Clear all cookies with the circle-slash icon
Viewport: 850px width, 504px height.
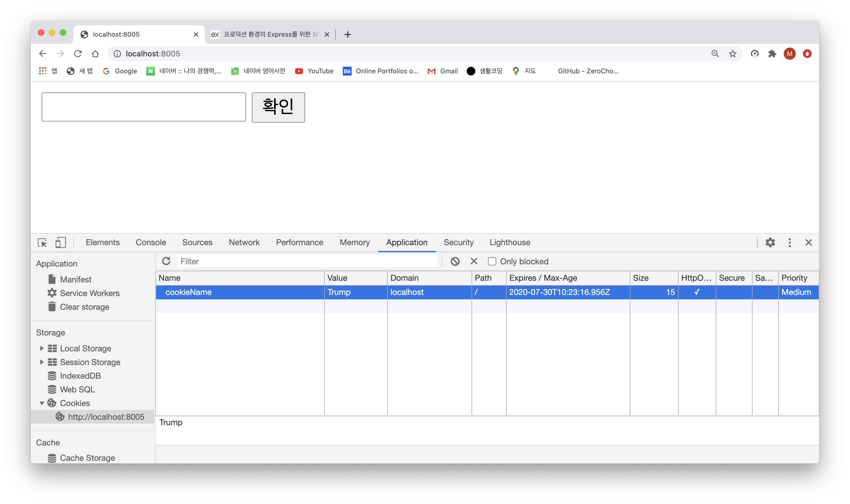pos(455,261)
